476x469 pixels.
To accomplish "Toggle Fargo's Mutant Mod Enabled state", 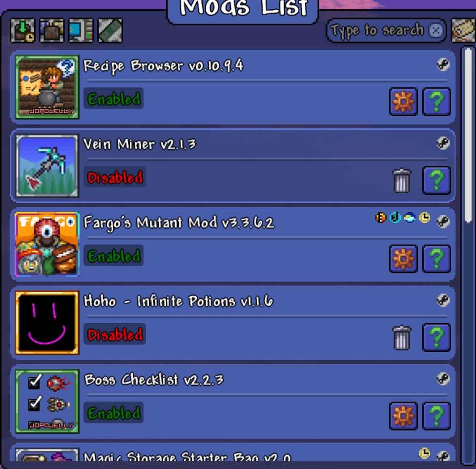I will [114, 256].
